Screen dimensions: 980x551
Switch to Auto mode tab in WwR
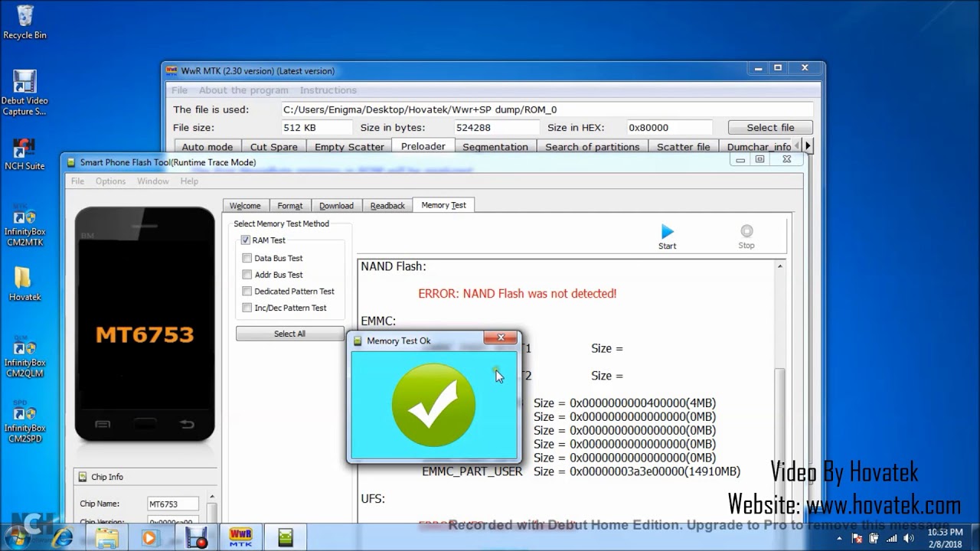click(x=207, y=147)
